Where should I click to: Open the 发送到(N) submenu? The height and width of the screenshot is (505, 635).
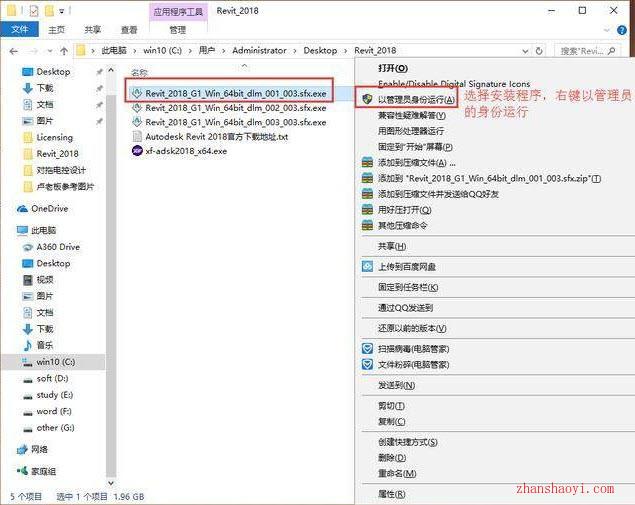pyautogui.click(x=396, y=385)
